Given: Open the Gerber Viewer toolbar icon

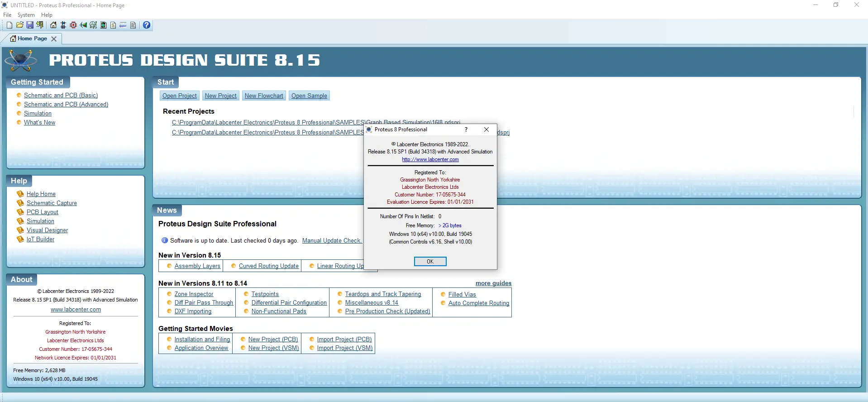Looking at the screenshot, I should point(93,25).
